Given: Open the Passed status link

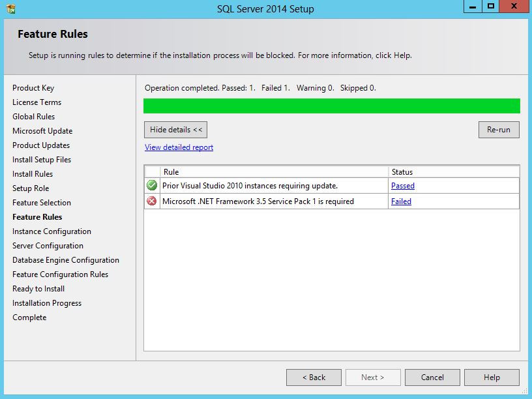Looking at the screenshot, I should coord(402,186).
